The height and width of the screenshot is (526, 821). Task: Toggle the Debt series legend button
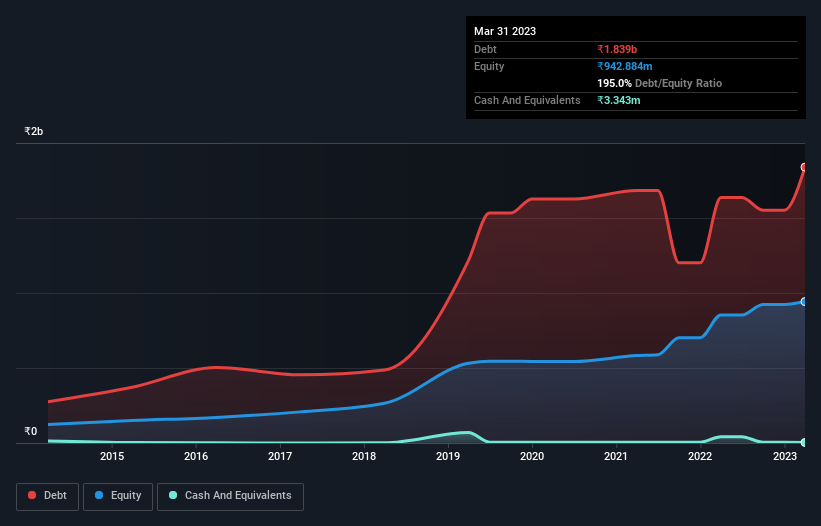pyautogui.click(x=48, y=496)
